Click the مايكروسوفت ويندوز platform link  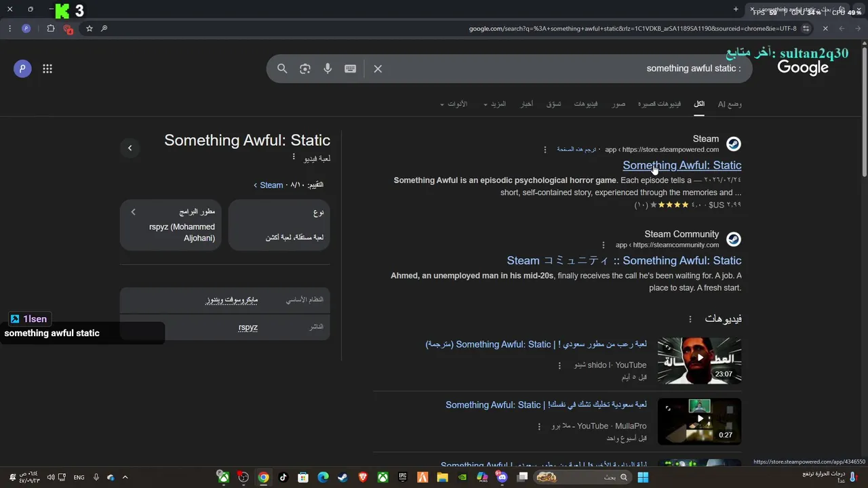click(232, 300)
